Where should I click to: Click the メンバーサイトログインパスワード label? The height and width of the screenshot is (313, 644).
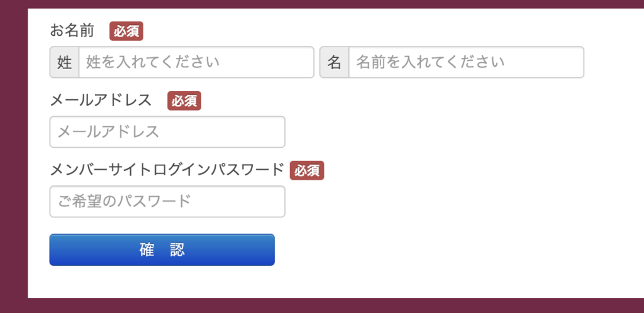click(x=167, y=170)
